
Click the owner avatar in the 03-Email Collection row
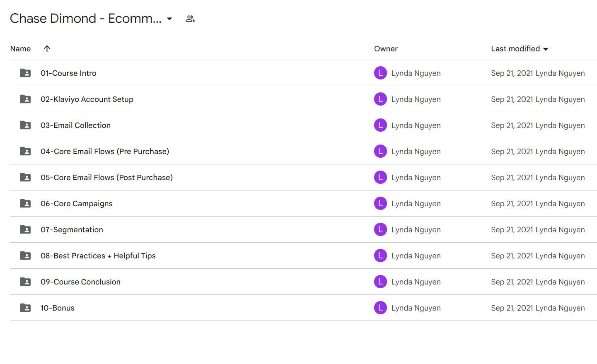click(380, 125)
